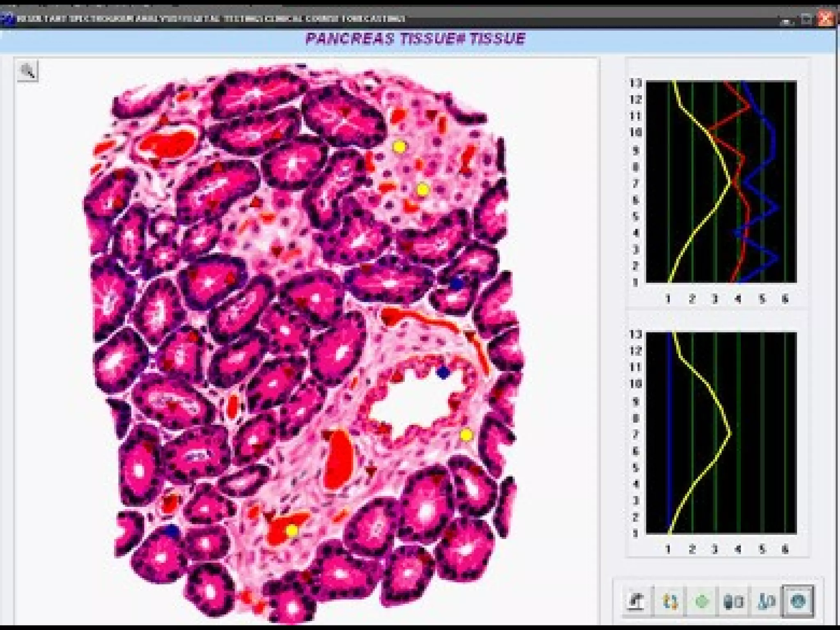
Task: Click the upper spectrum graph with red curve
Action: (721, 182)
